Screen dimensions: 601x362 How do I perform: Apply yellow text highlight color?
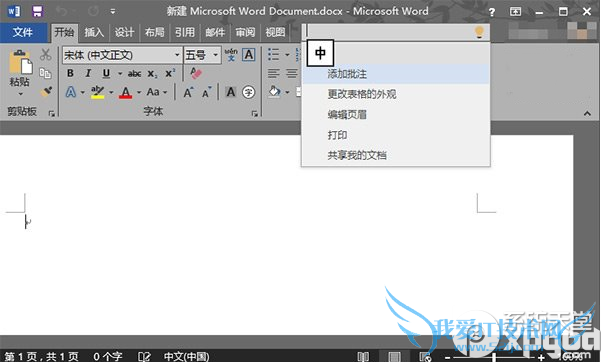(97, 92)
